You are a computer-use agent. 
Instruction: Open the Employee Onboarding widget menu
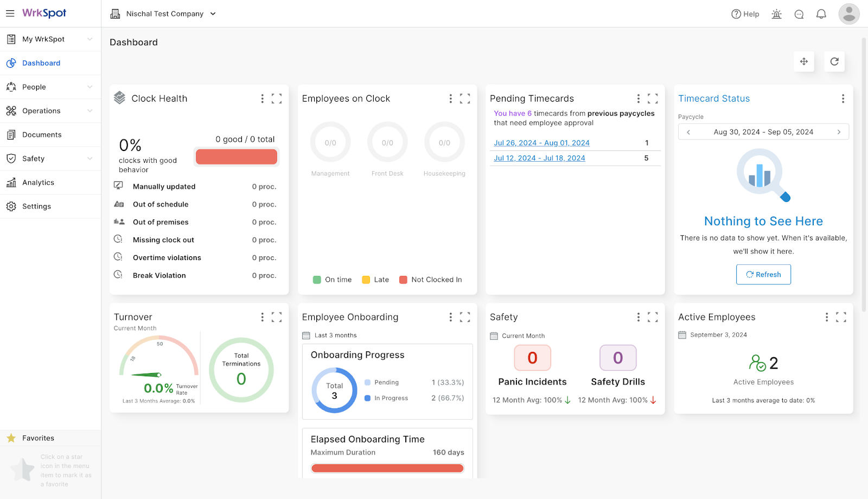450,317
